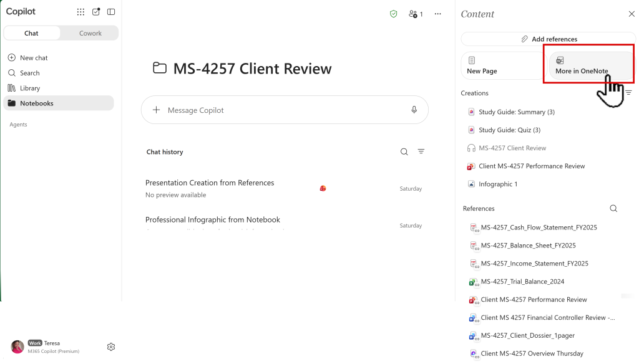Screen dimensions: 639x364
Task: Open MS-4257_Client_Dossier_1pager reference
Action: coord(528,335)
